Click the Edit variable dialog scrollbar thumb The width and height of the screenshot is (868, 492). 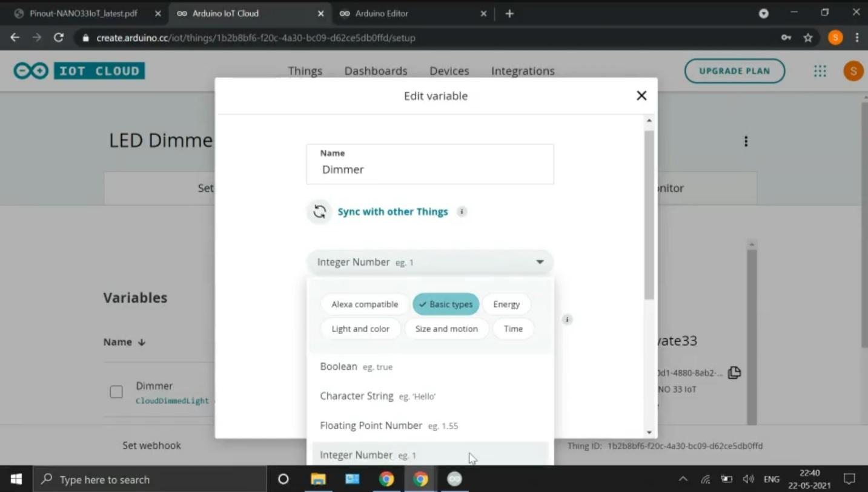click(649, 215)
